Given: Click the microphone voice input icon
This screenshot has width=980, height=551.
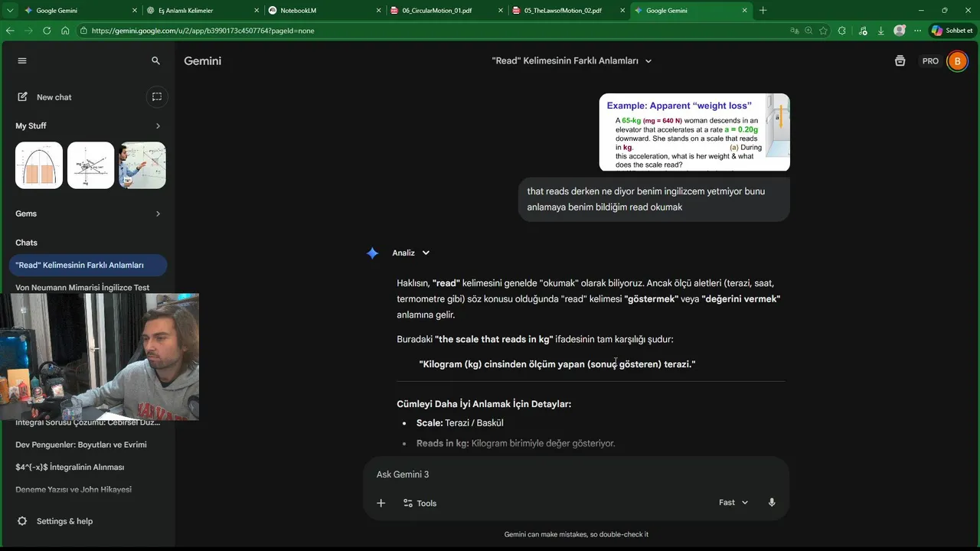Looking at the screenshot, I should [x=772, y=503].
